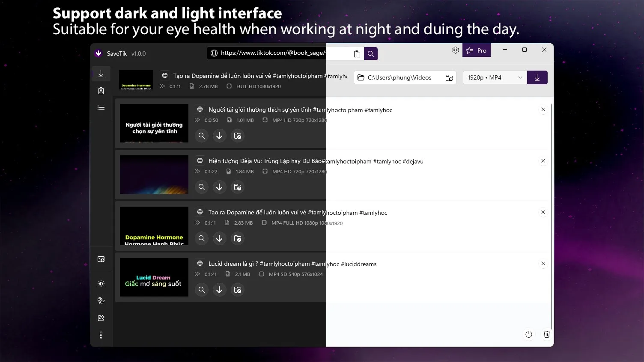Open settings with the gear icon

tap(456, 50)
